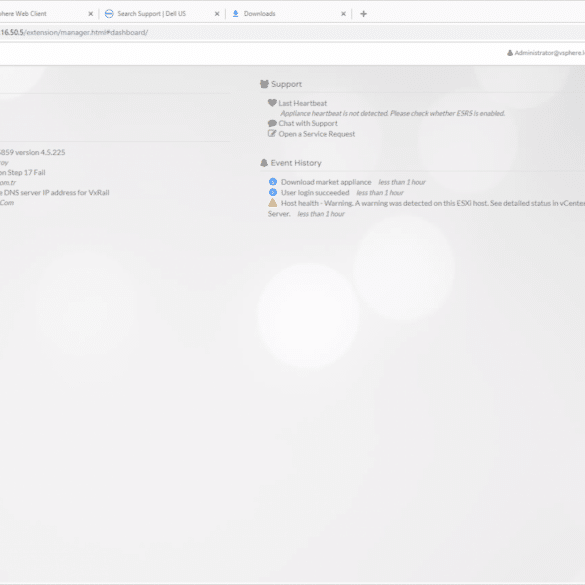Click the Host health warning triangle icon
585x585 pixels.
click(x=273, y=203)
